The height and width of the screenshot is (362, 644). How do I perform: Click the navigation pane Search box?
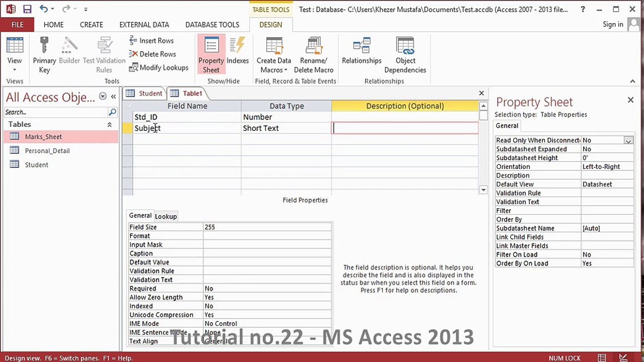point(56,112)
